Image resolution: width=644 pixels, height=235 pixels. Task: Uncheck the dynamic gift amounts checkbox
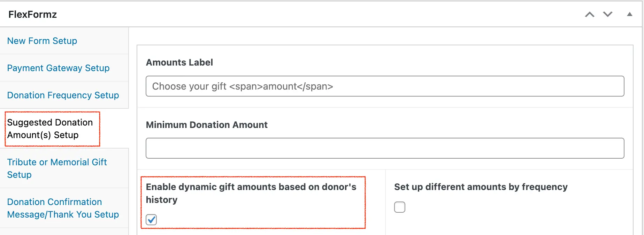tap(151, 220)
